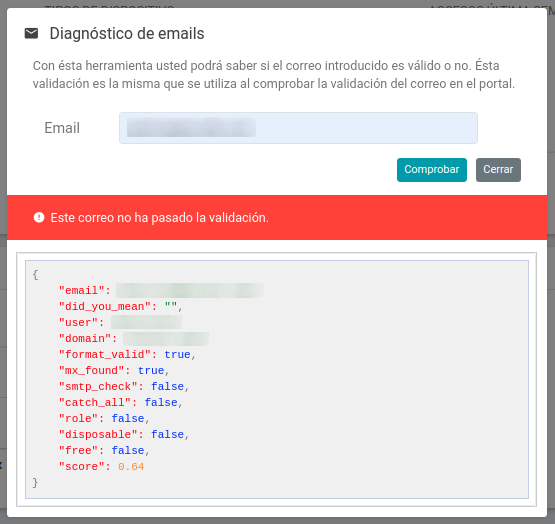The height and width of the screenshot is (524, 555).
Task: Click the "smtp_check" false value
Action: pyautogui.click(x=167, y=387)
